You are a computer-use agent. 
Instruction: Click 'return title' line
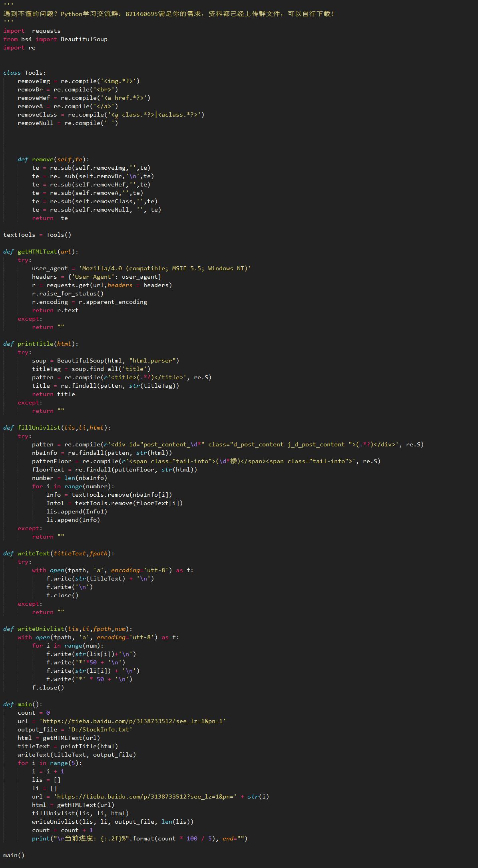pos(54,394)
